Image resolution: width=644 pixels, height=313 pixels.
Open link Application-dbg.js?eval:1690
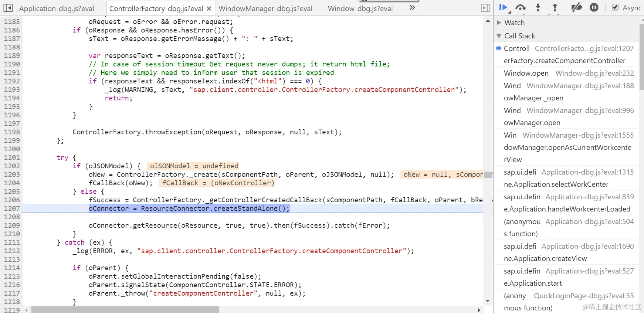coord(587,246)
